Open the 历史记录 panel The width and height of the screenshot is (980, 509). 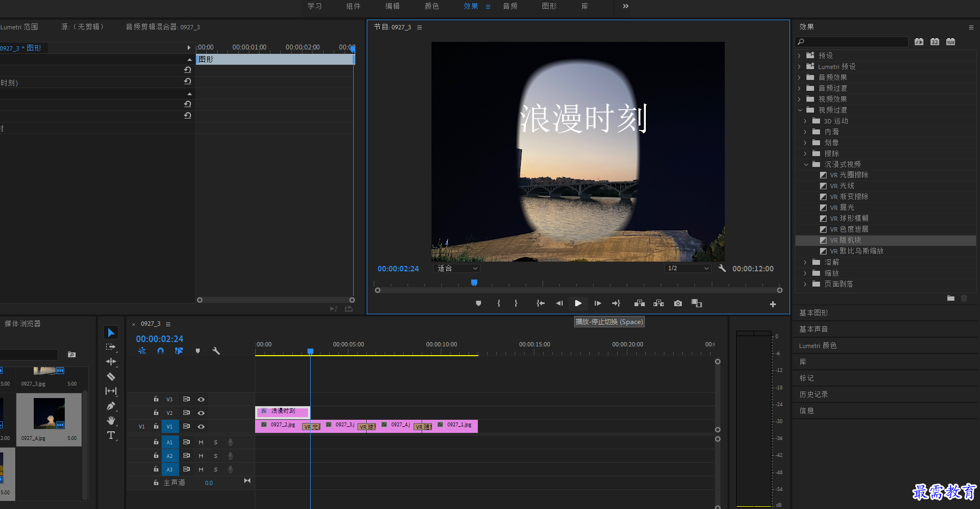coord(813,394)
